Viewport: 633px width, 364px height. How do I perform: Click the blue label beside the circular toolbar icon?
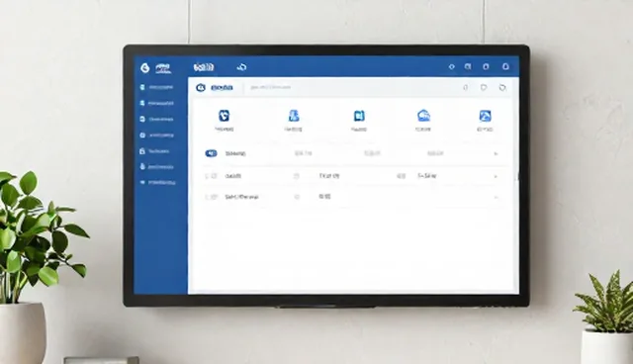[x=222, y=88]
